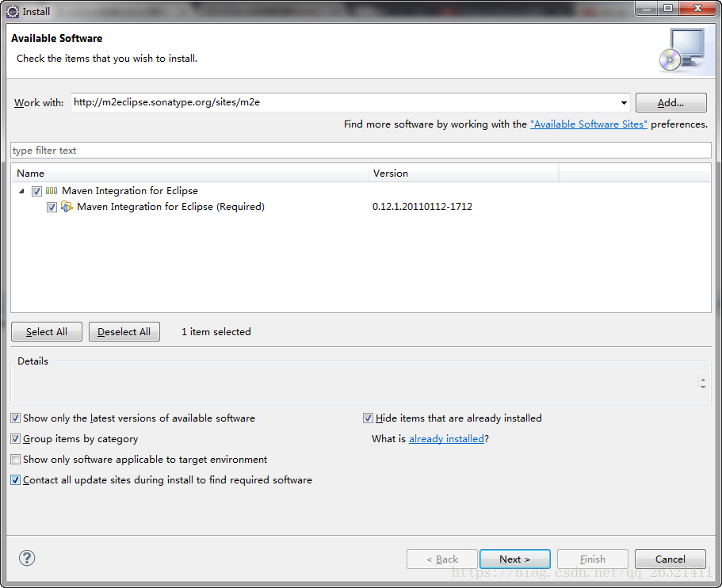Click the Eclipse Install title bar icon
The image size is (722, 588).
point(13,12)
